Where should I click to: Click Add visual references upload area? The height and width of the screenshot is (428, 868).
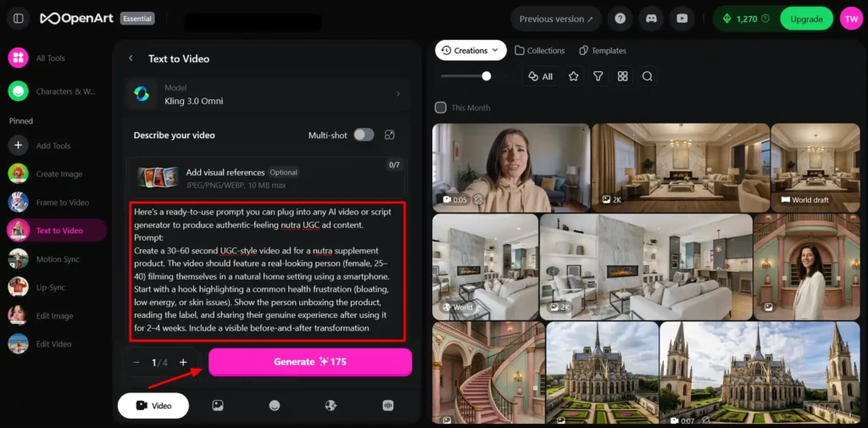(267, 178)
